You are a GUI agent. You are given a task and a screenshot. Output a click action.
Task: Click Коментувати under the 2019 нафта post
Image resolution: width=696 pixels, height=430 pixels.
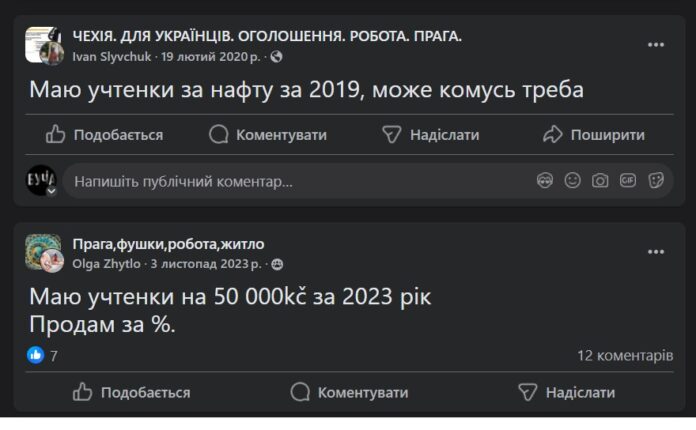tap(268, 134)
